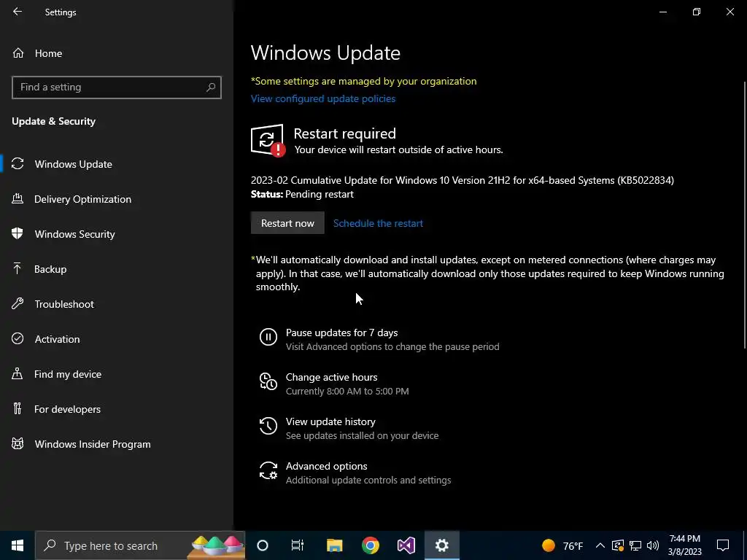Click the Windows Security shield icon
This screenshot has width=747, height=560.
[18, 234]
